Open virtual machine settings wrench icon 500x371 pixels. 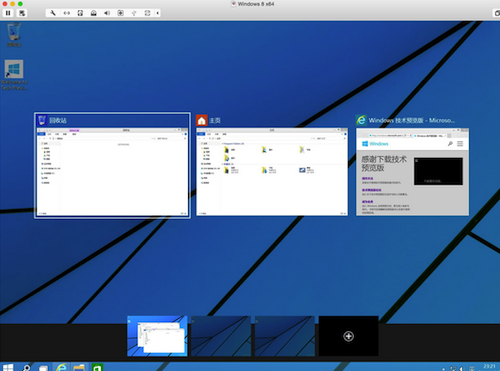pyautogui.click(x=53, y=13)
